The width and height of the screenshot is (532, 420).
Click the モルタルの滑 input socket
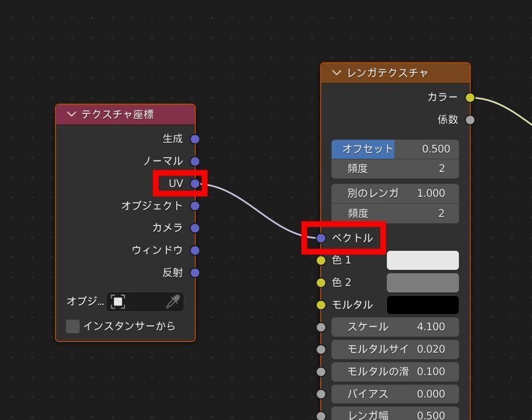tap(321, 372)
